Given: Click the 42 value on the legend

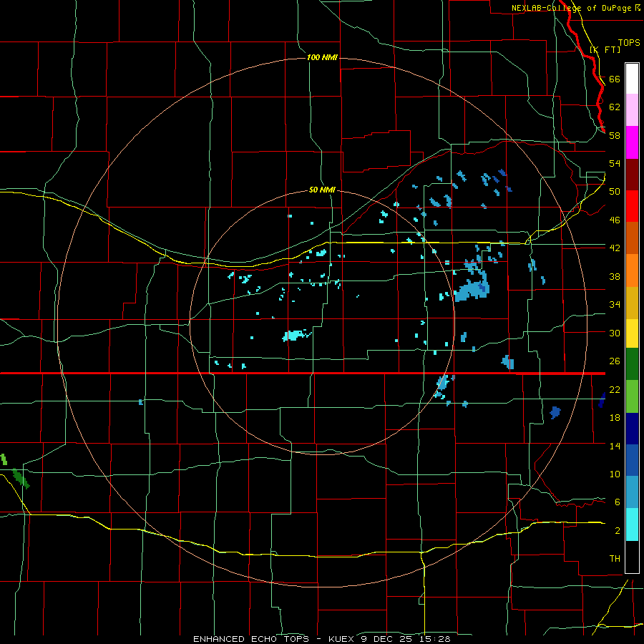Looking at the screenshot, I should [615, 248].
